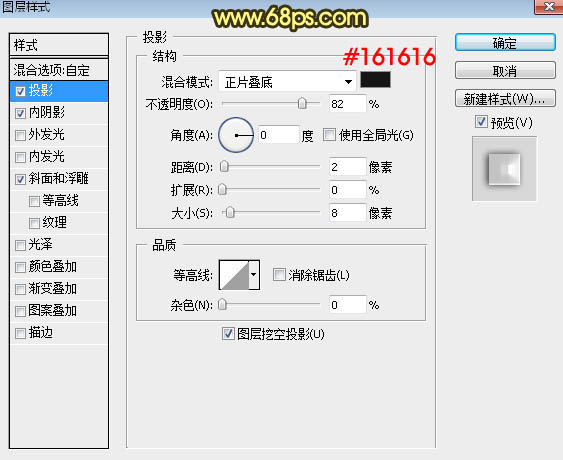Enable the 外发光 outer glow checkbox
Screen dimensions: 563x460
pos(20,135)
